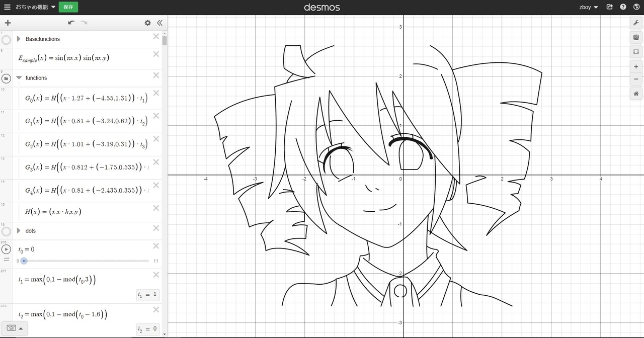The height and width of the screenshot is (338, 644).
Task: Delete the G2(x) expression
Action: [156, 139]
